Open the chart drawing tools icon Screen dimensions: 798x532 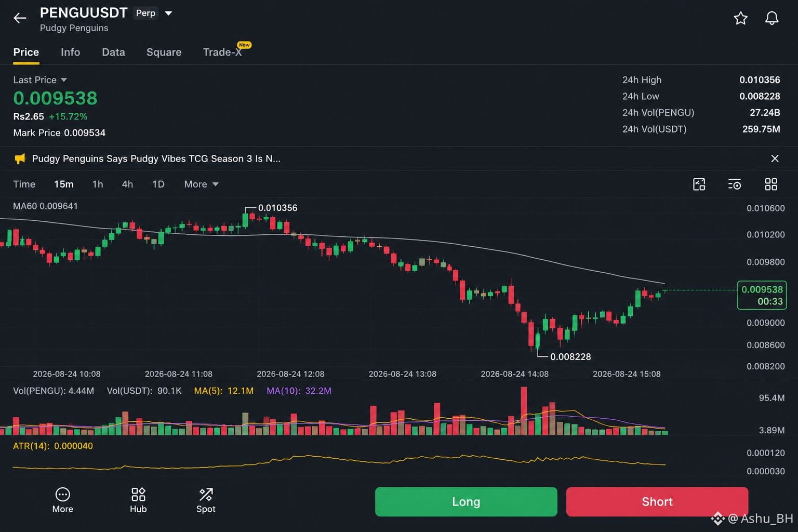(x=699, y=184)
